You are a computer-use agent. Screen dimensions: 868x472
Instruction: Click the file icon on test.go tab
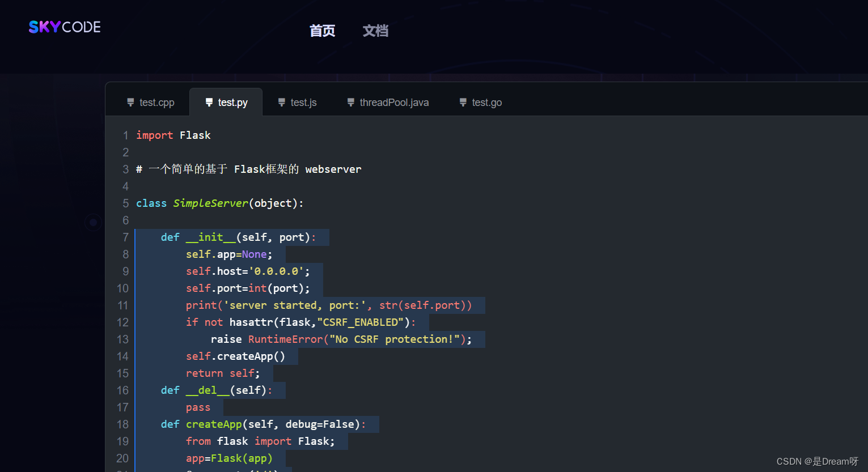coord(463,103)
